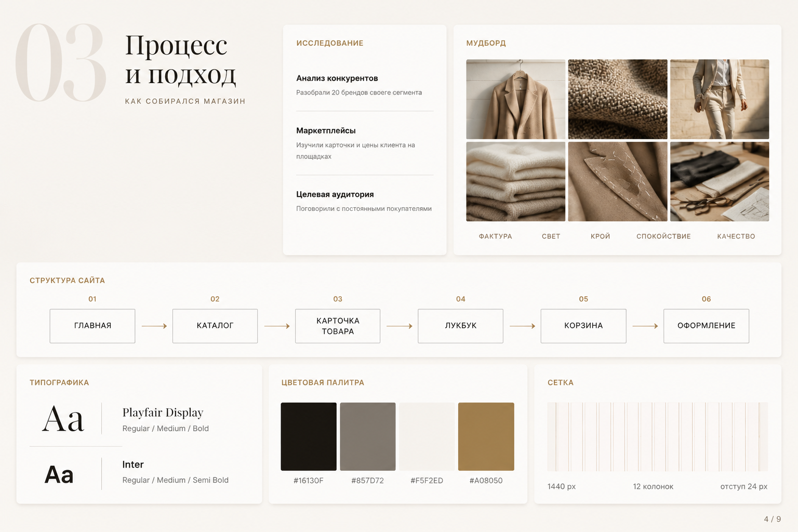798x532 pixels.
Task: Click the КАТАЛОГ structure box
Action: point(215,326)
